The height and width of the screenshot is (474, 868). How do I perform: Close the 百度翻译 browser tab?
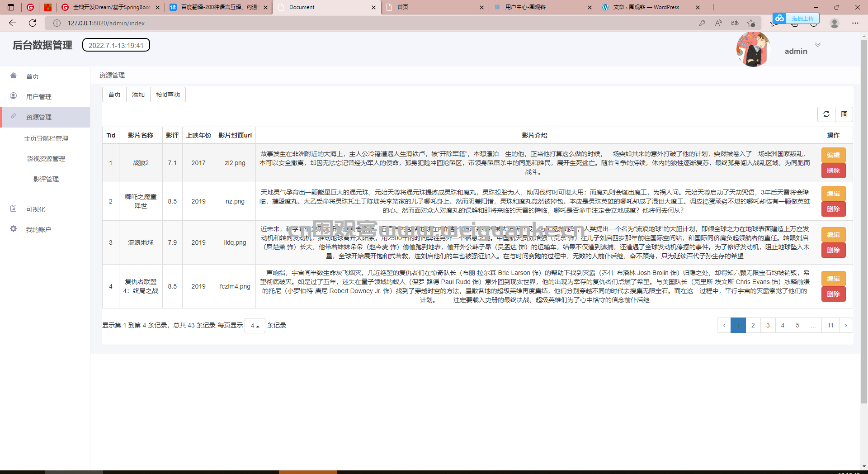tap(265, 7)
